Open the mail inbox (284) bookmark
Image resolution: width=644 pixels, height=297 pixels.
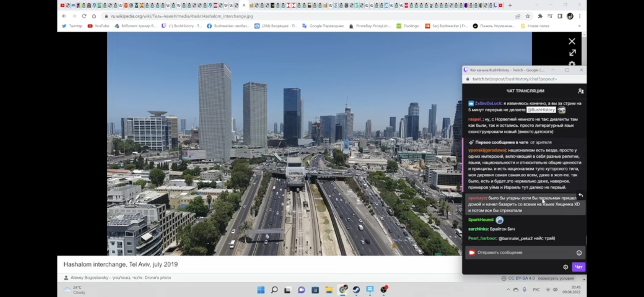[x=276, y=26]
